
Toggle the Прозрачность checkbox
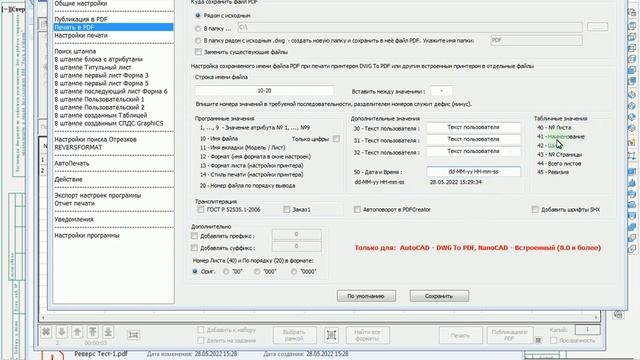point(553,340)
